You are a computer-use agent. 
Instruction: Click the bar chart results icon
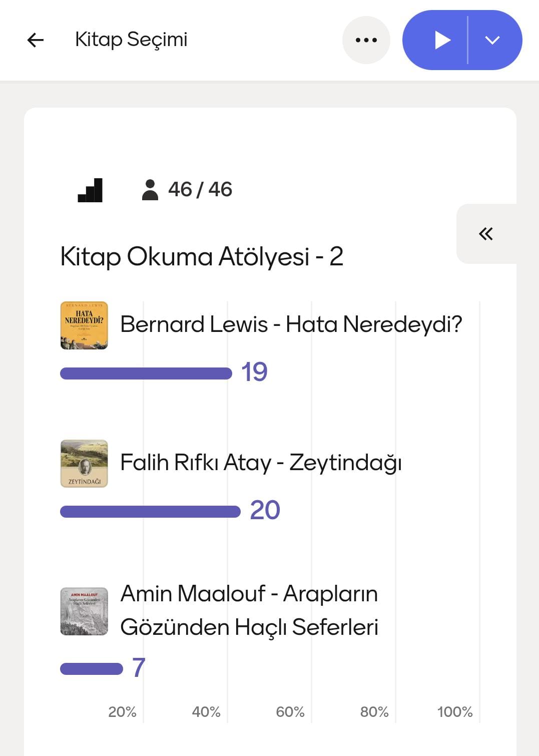(90, 190)
